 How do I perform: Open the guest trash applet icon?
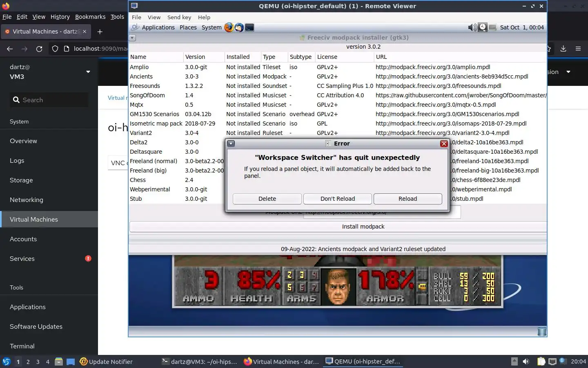[542, 331]
